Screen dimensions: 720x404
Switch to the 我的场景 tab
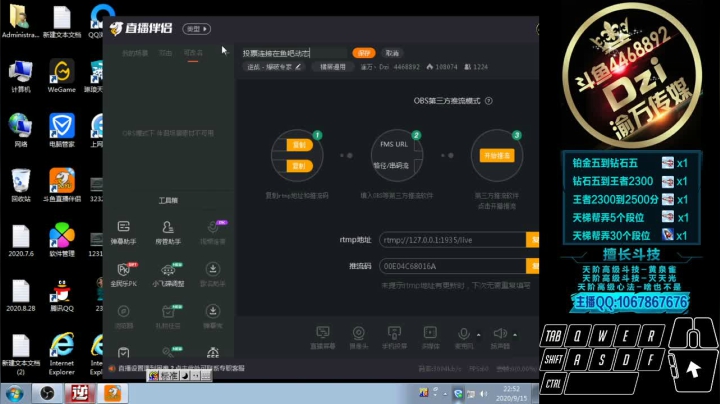point(135,53)
